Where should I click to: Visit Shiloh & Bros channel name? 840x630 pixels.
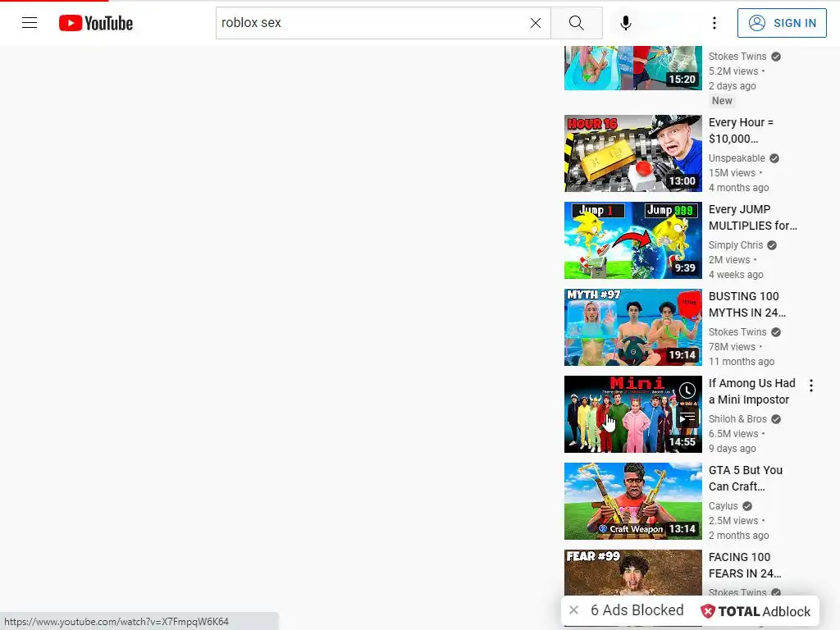[x=737, y=419]
